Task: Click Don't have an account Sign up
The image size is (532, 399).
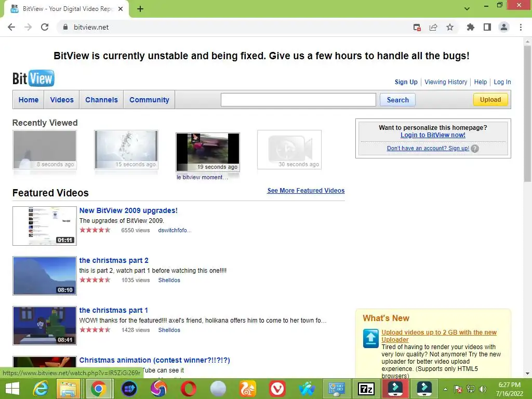Action: point(428,148)
